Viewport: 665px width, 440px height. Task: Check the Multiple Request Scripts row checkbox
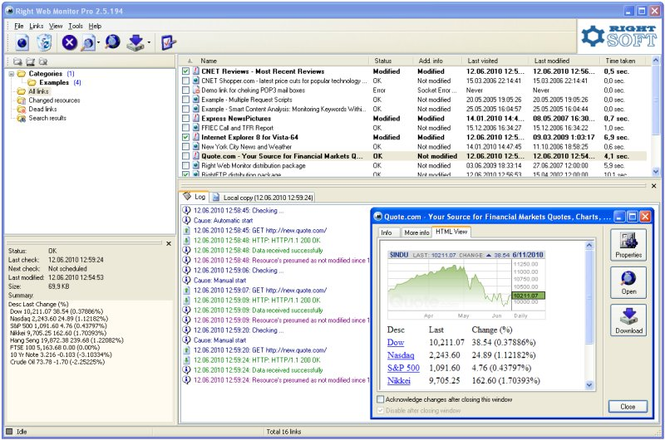coord(186,100)
